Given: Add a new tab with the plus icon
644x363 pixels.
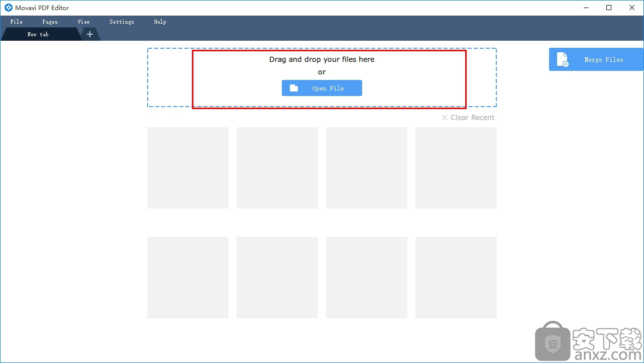Looking at the screenshot, I should (x=90, y=34).
